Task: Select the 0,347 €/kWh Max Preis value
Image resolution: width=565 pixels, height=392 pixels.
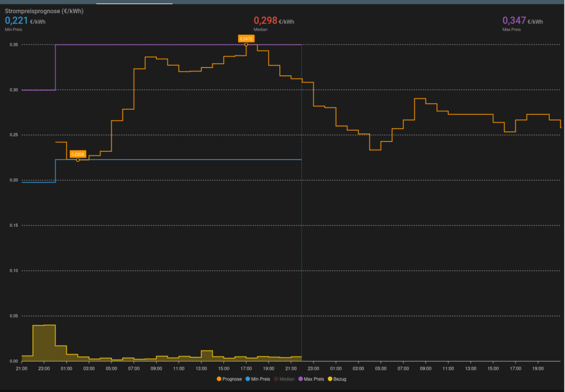Action: (x=523, y=21)
